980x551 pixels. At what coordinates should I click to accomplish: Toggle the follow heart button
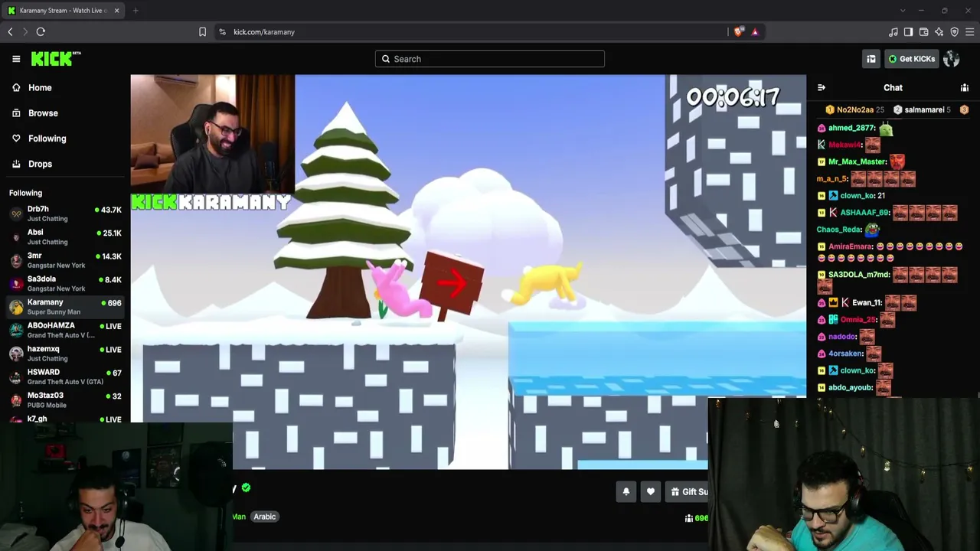pos(651,492)
